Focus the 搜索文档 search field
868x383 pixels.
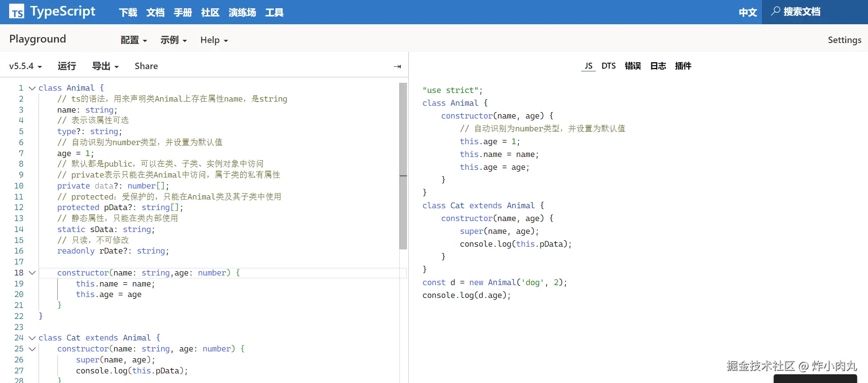[815, 12]
